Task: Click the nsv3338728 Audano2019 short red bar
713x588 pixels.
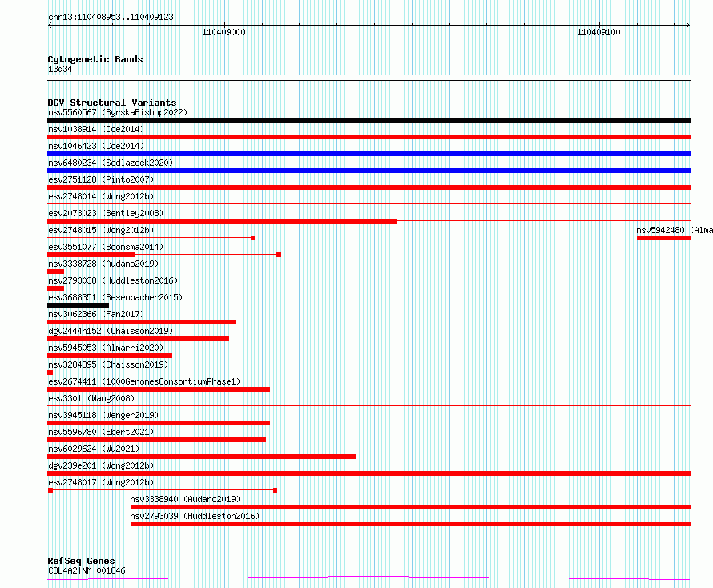Action: coord(55,272)
